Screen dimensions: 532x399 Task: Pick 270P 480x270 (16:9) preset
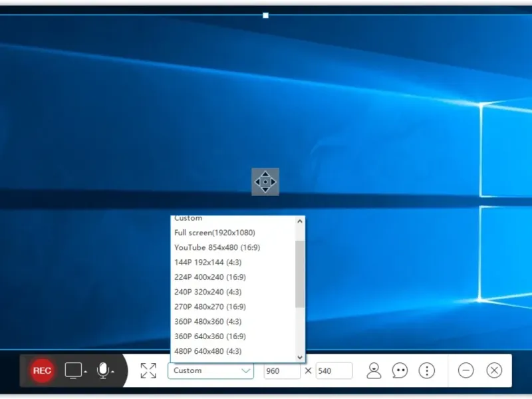pos(233,307)
